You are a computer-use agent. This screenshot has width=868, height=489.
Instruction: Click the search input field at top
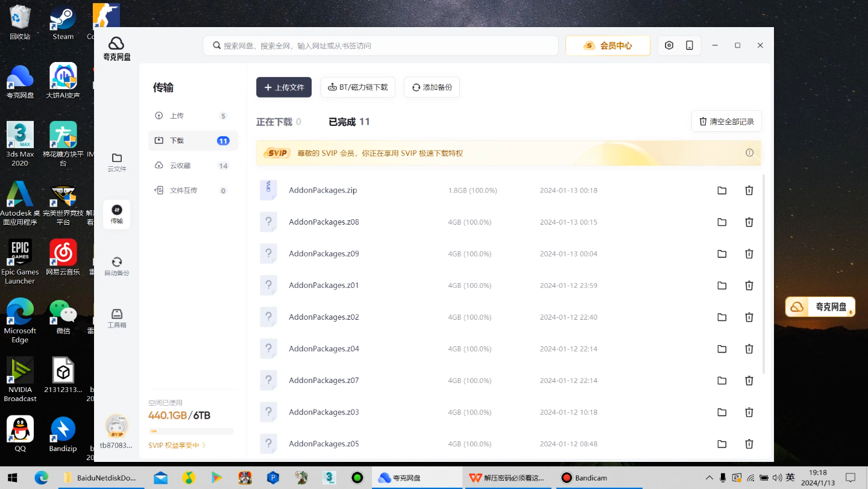point(380,45)
